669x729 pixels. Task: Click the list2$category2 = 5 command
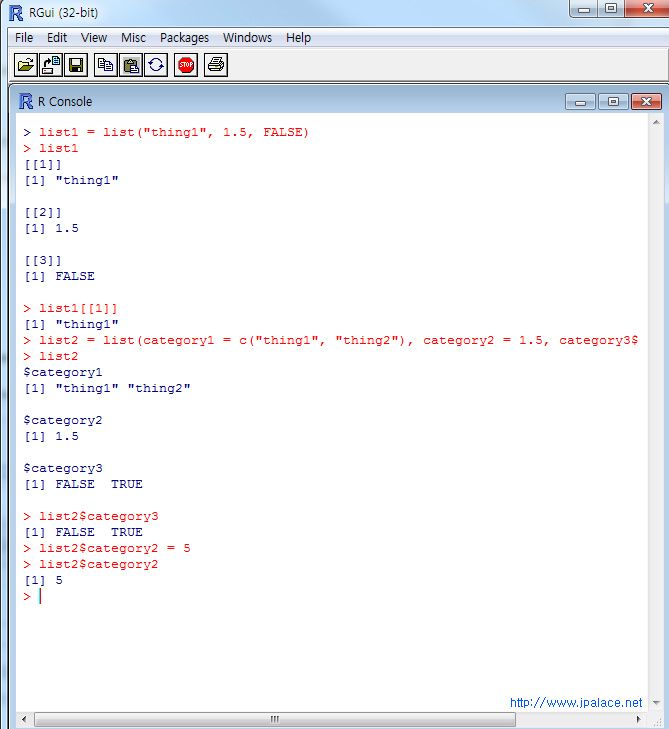click(114, 549)
